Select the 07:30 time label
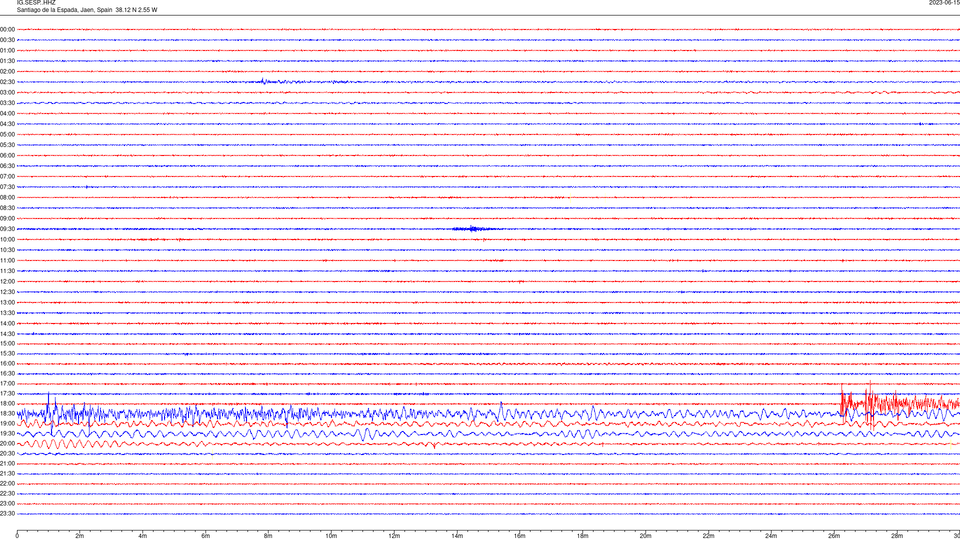 point(7,187)
